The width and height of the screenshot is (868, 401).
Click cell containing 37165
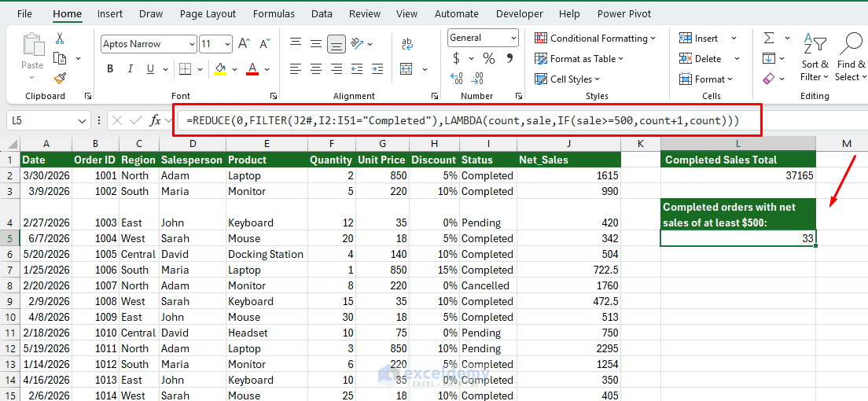[x=738, y=175]
